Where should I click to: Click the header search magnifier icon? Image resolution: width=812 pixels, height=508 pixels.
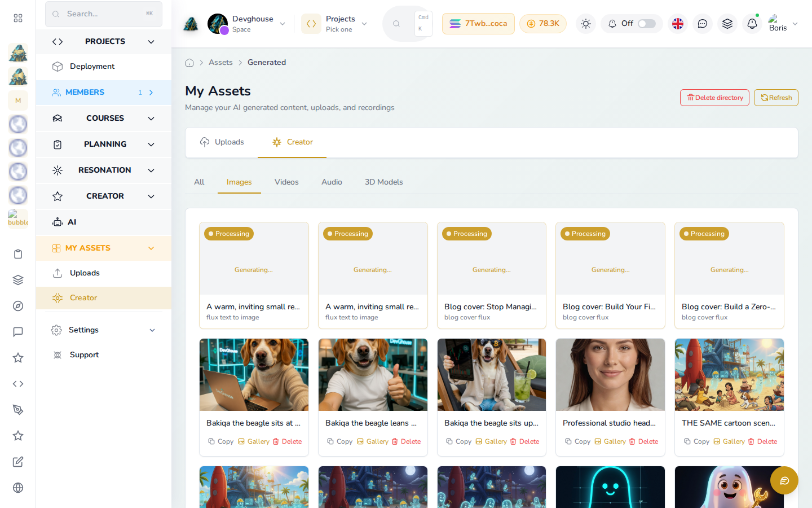pyautogui.click(x=396, y=24)
